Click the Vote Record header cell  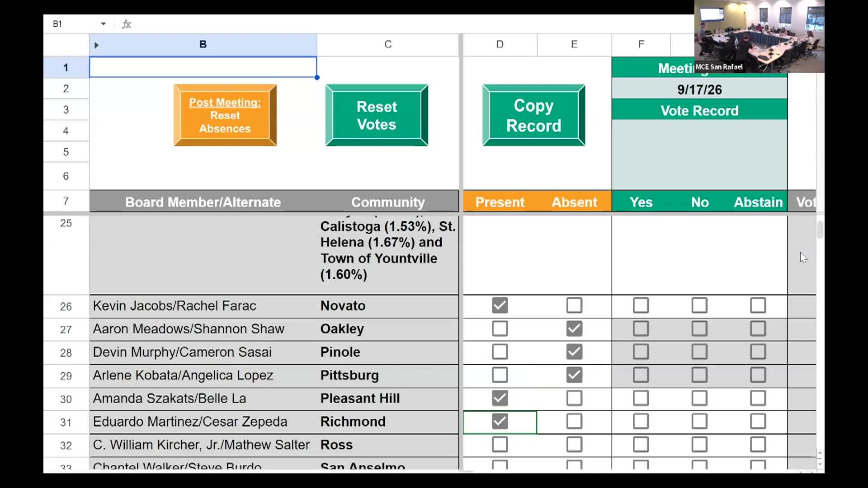tap(699, 111)
